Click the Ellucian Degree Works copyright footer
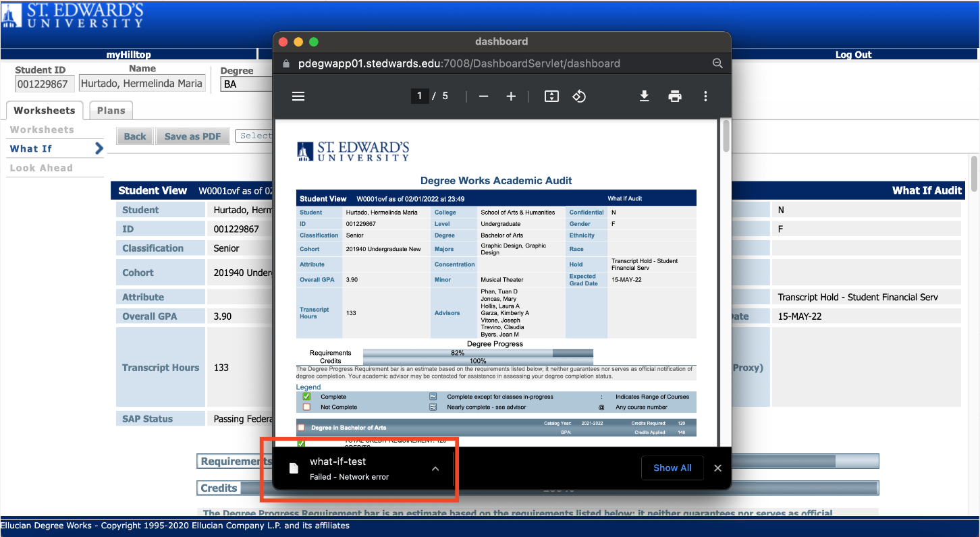 pyautogui.click(x=175, y=526)
